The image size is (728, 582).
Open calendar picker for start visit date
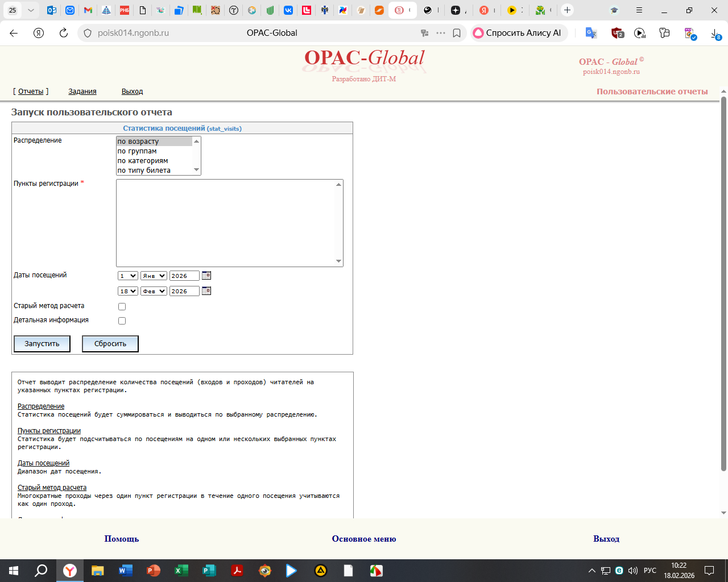(206, 276)
